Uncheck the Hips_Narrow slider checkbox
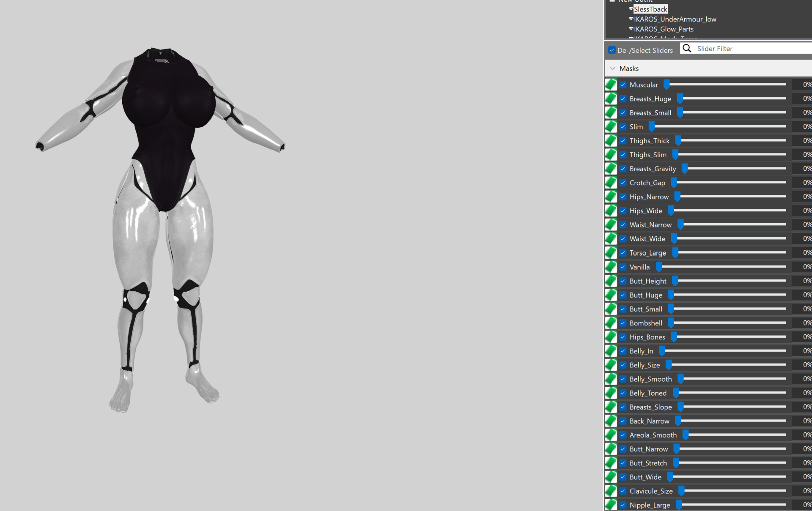Screen dimensions: 812x511 tap(623, 197)
